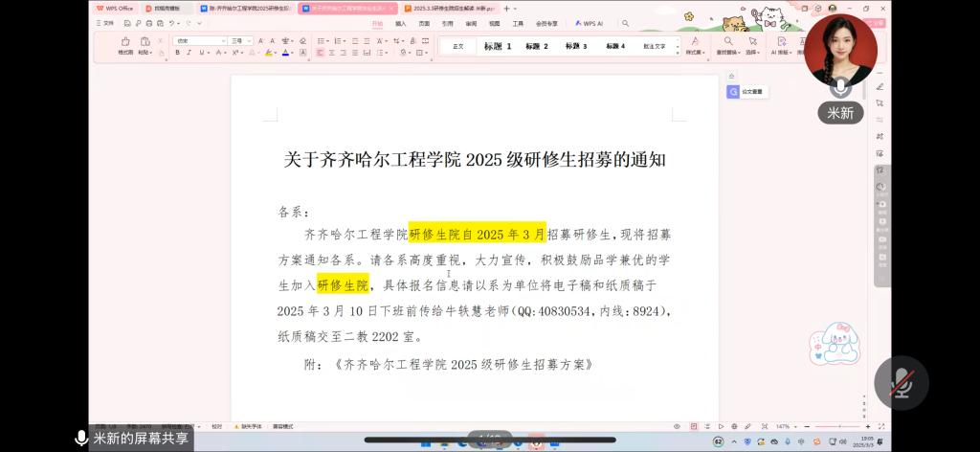Toggle italic formatting in the ribbon

point(189,53)
